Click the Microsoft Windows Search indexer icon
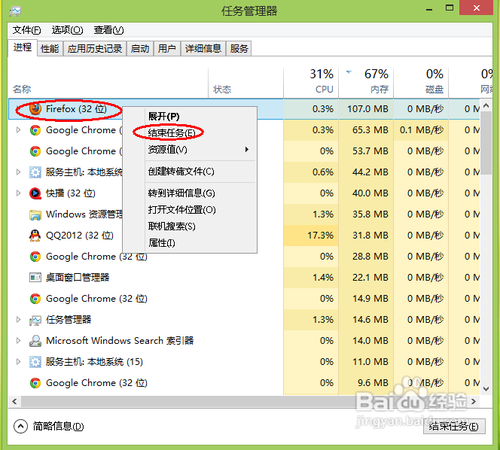 coord(35,341)
